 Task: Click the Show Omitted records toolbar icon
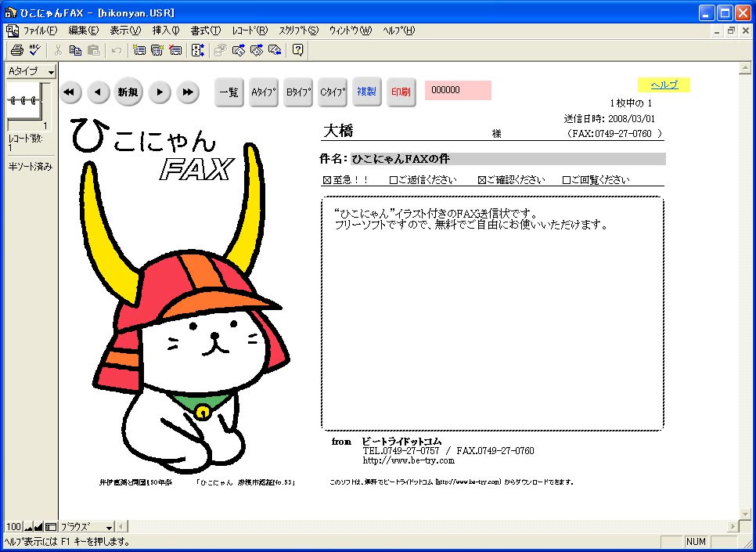click(x=275, y=50)
